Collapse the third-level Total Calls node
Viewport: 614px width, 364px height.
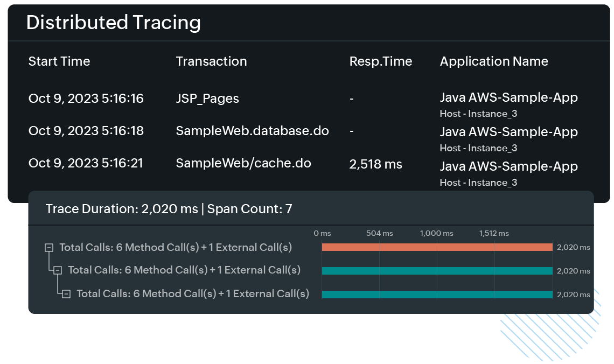(x=66, y=294)
